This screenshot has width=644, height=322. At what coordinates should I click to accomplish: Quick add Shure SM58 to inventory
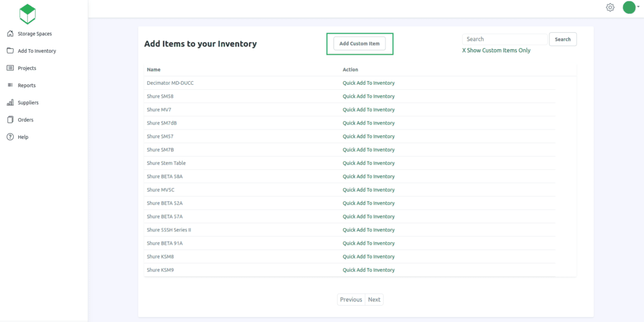[369, 96]
